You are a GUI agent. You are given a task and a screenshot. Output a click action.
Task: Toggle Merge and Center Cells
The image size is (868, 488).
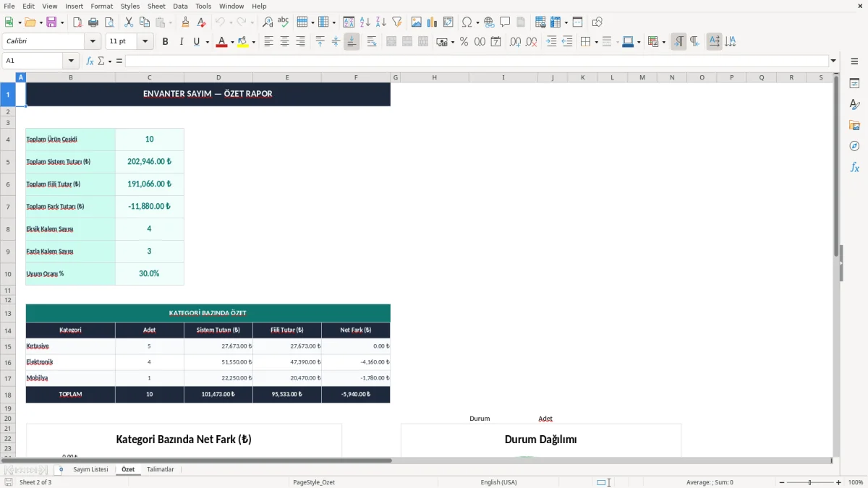pos(391,42)
